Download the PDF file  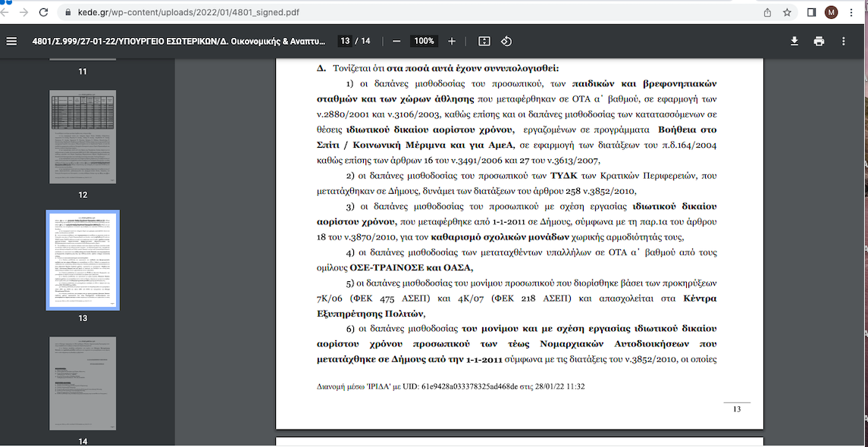click(x=794, y=41)
